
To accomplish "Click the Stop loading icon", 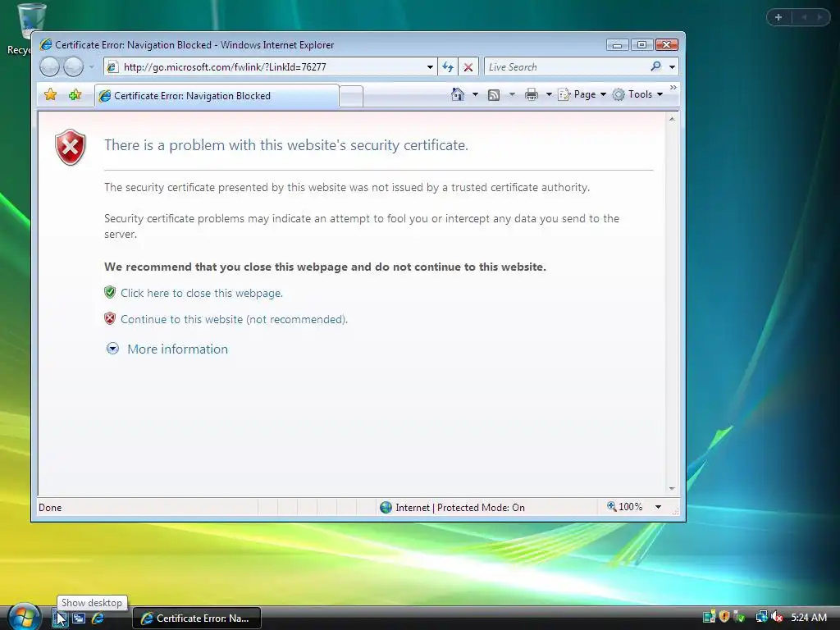I will (468, 67).
